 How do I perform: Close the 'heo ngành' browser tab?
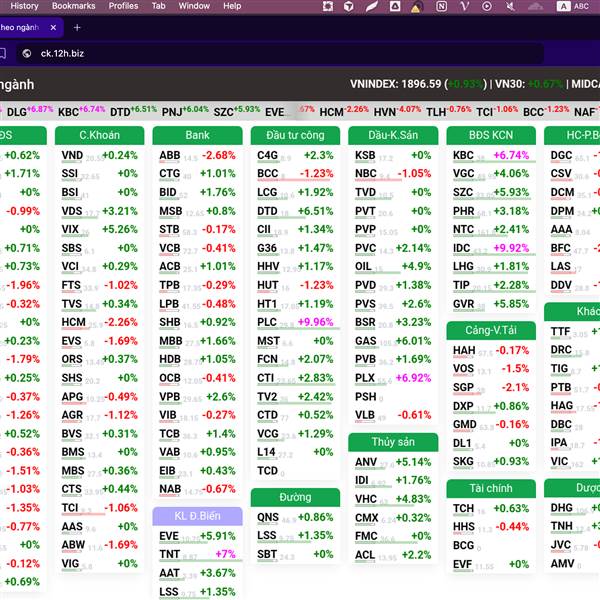[x=53, y=28]
